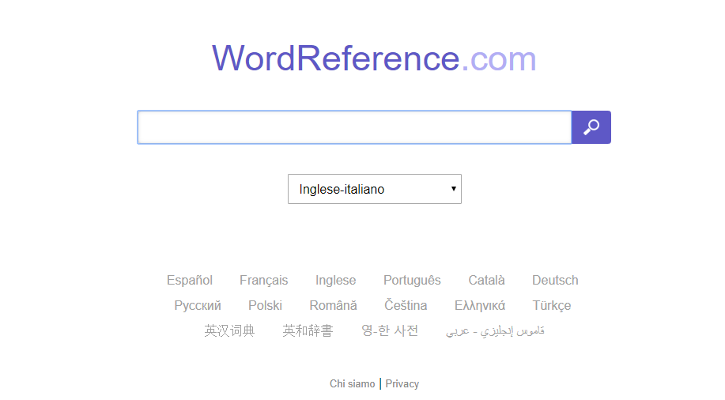Choose the Català language link
This screenshot has height=400, width=725.
click(x=486, y=280)
